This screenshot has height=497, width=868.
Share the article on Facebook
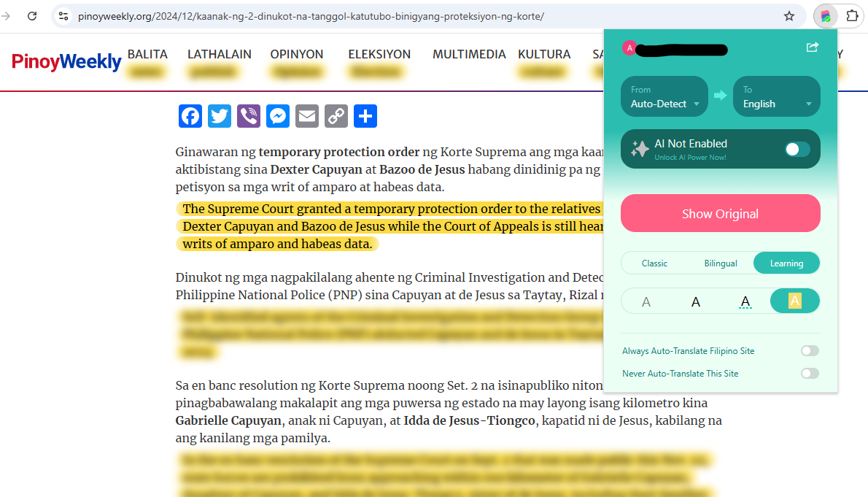[x=190, y=116]
